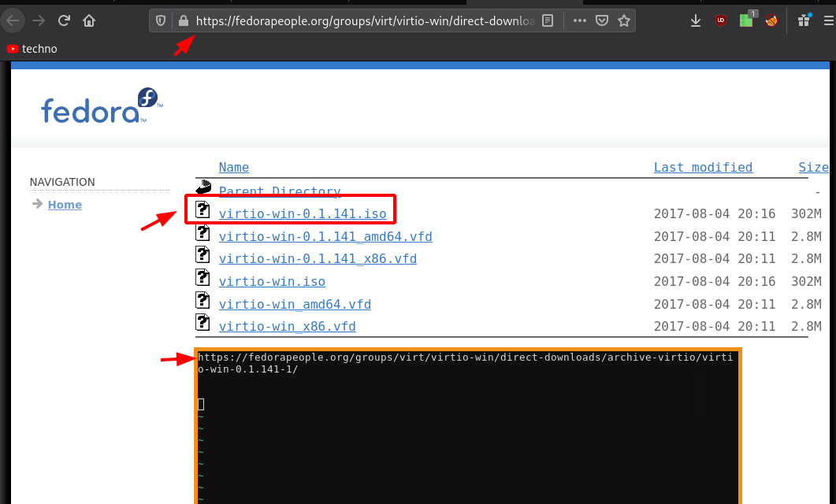Click the archive-virtio URL text in terminal
This screenshot has height=504, width=836.
[465, 363]
